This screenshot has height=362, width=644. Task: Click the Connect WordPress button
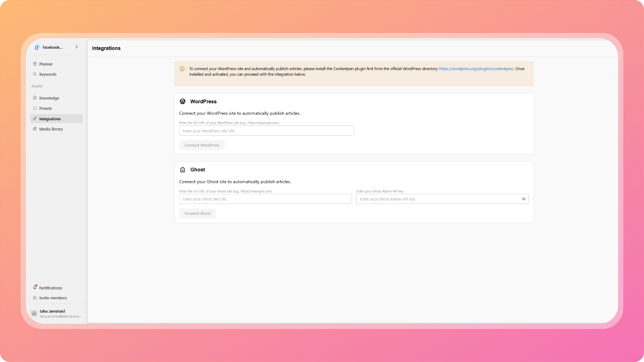(202, 145)
